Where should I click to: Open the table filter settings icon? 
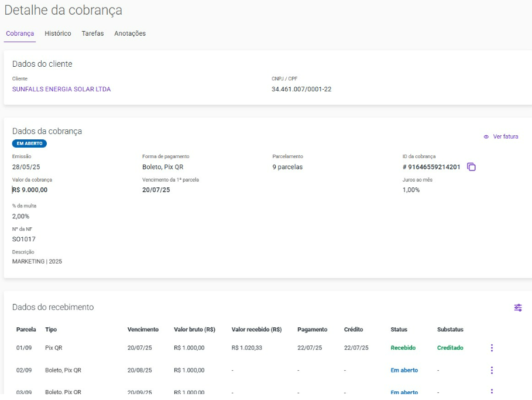pos(517,307)
